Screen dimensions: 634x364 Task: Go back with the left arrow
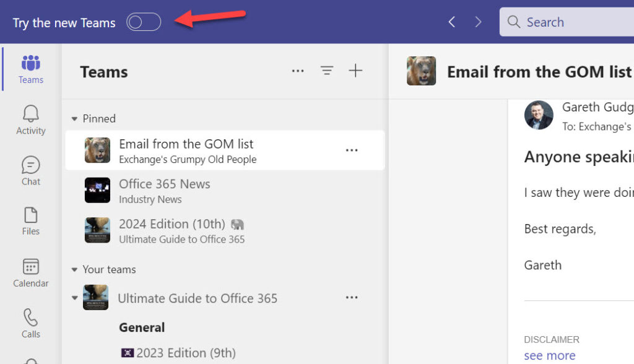452,22
